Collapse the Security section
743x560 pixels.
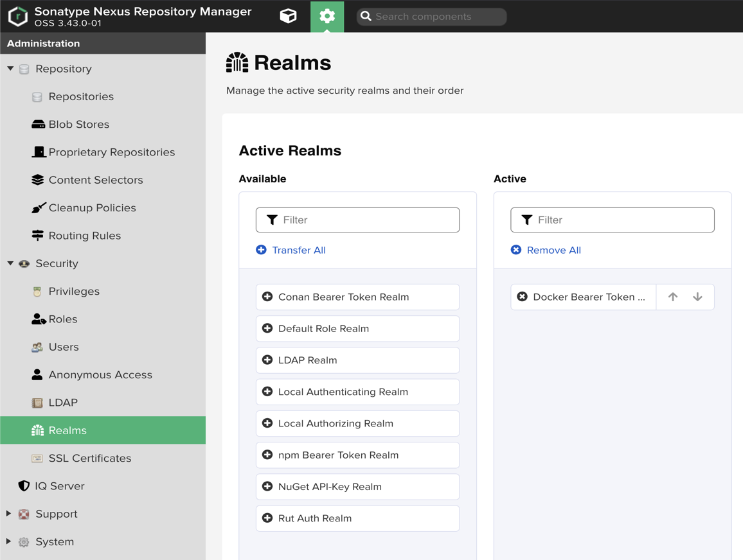[x=10, y=263]
